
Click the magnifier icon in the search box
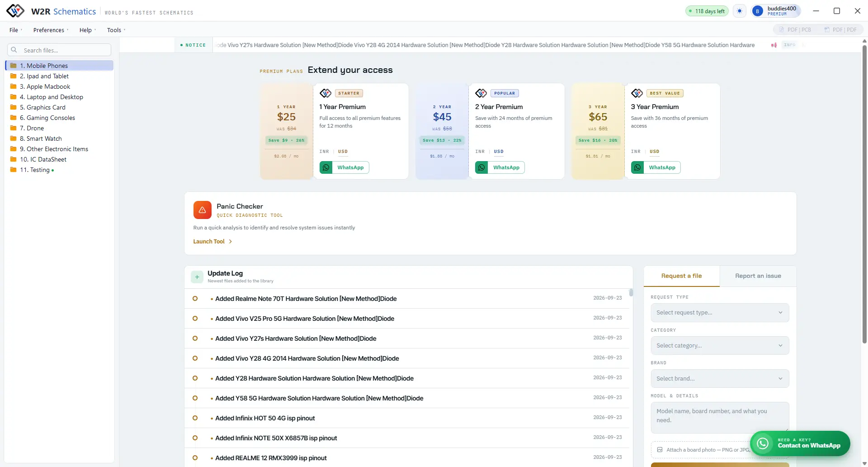click(14, 50)
